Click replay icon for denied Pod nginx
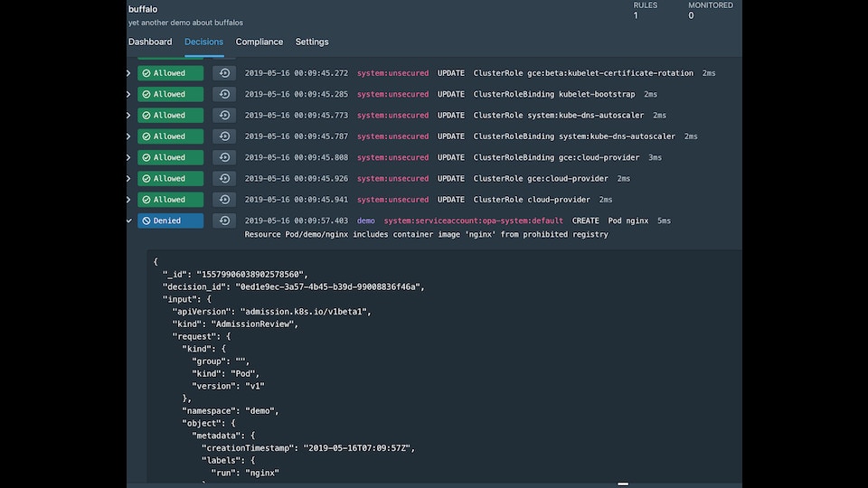The width and height of the screenshot is (868, 488). click(x=224, y=221)
